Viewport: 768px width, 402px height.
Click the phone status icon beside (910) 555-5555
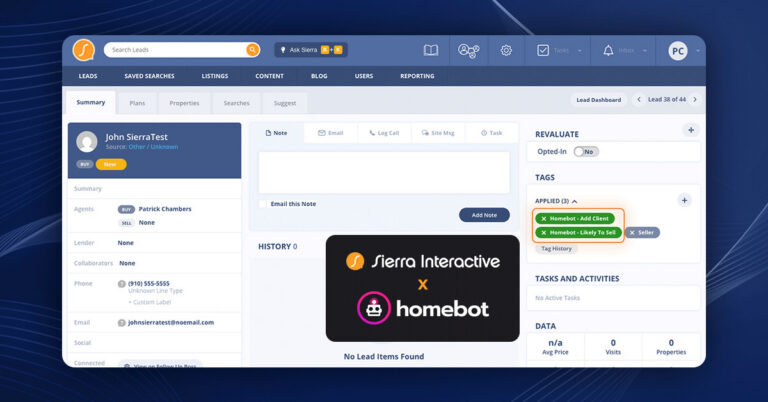(x=121, y=284)
